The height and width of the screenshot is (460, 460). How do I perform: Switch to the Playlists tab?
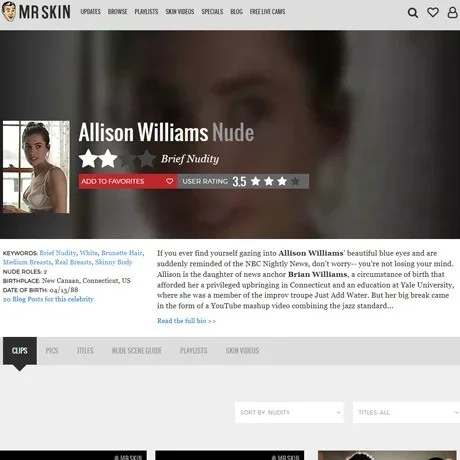194,351
